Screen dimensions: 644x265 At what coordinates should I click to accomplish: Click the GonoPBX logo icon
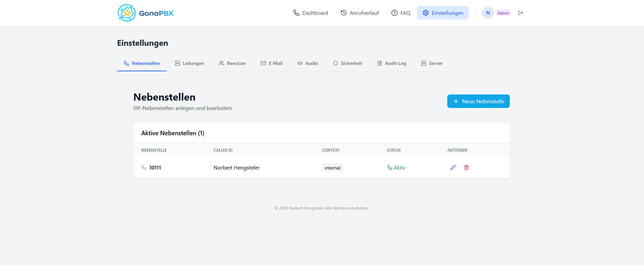point(127,13)
